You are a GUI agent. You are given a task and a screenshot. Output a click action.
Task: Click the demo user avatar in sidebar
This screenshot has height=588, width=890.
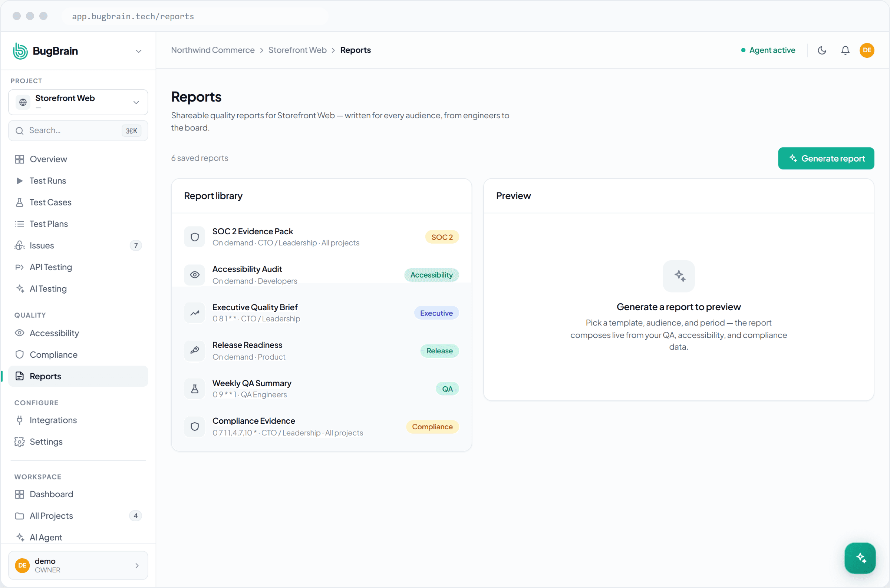click(x=22, y=565)
